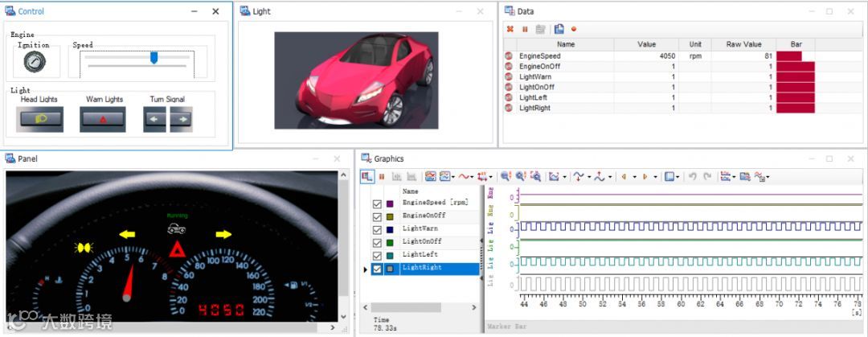
Task: Open the dropdown beside the right-arrow navigation icon
Action: coord(656,178)
